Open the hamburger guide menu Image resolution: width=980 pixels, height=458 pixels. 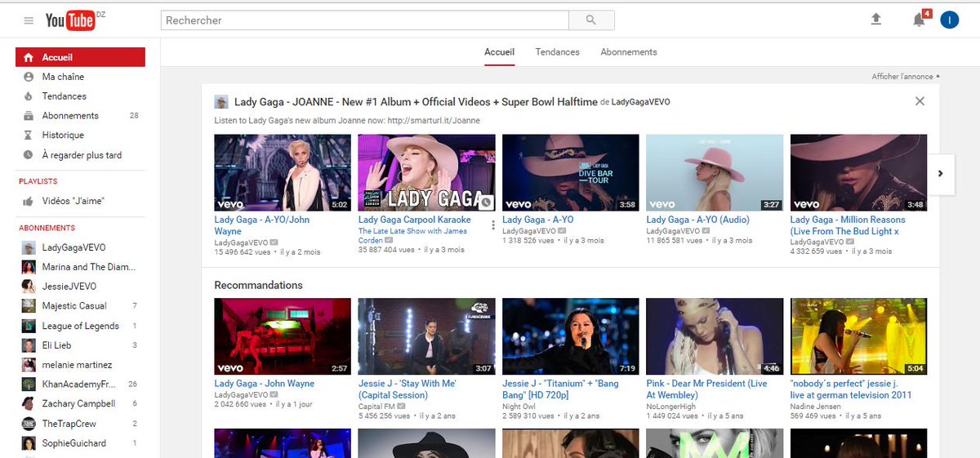(29, 20)
